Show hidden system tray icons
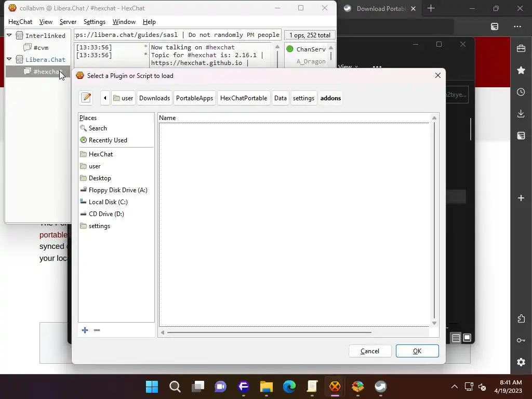Screen dimensions: 532x399 click(x=454, y=387)
